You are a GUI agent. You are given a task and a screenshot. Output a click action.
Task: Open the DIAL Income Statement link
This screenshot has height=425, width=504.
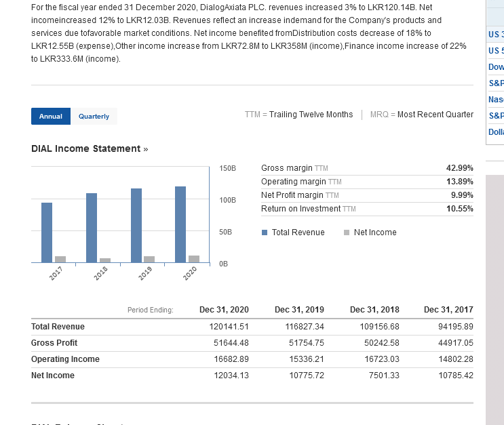tap(90, 148)
